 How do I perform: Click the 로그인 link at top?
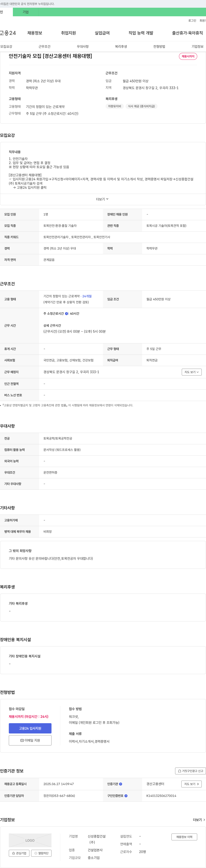click(192, 21)
